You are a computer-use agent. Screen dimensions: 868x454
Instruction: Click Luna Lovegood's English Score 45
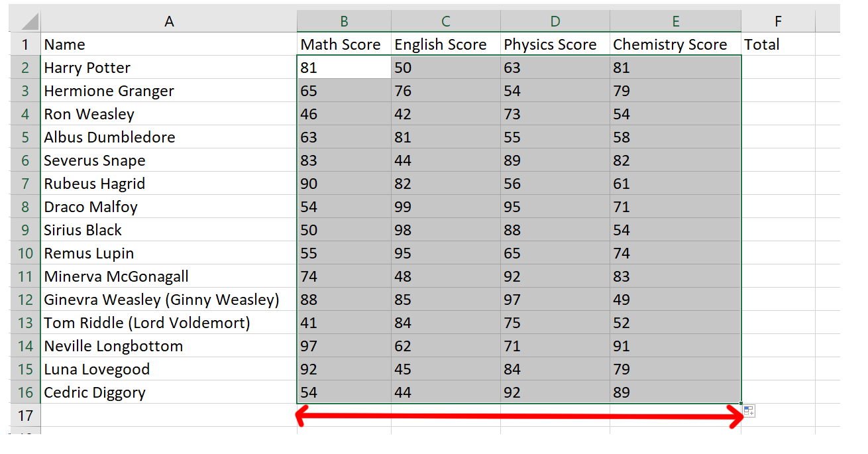point(446,369)
